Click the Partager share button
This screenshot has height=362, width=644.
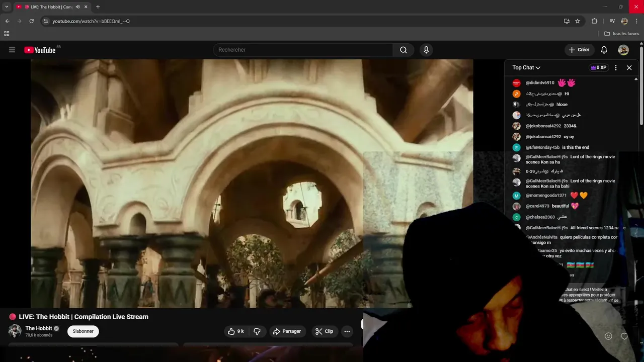point(287,331)
